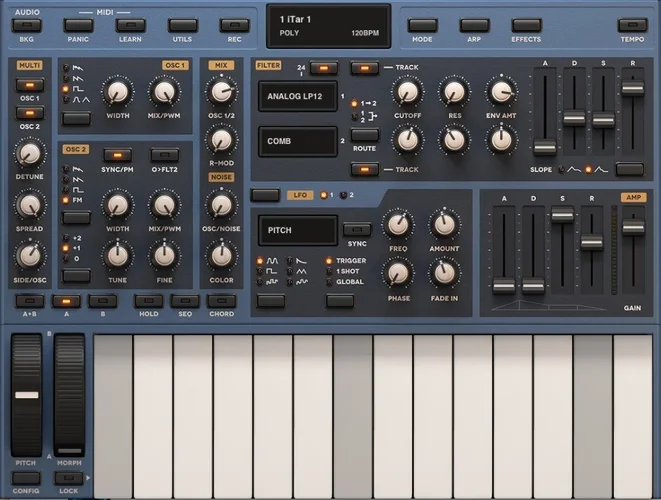The width and height of the screenshot is (661, 500).
Task: Set OSC 2 octave to 0
Action: coord(76,258)
